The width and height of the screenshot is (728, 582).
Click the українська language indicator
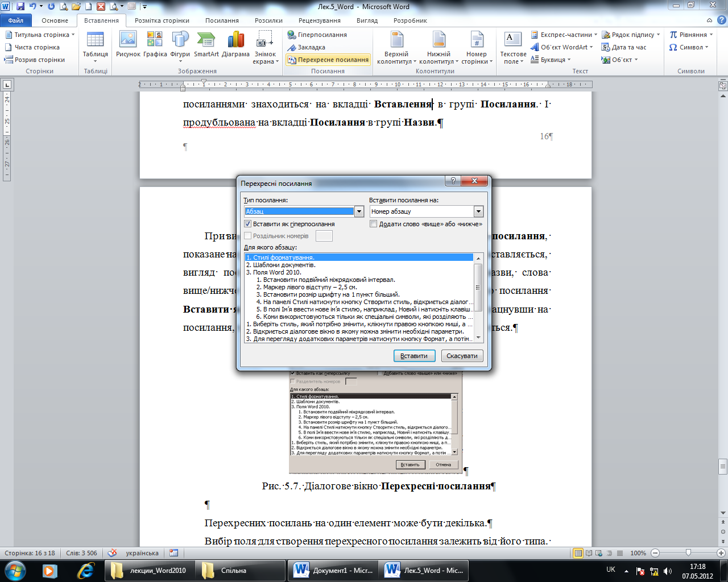pyautogui.click(x=142, y=553)
